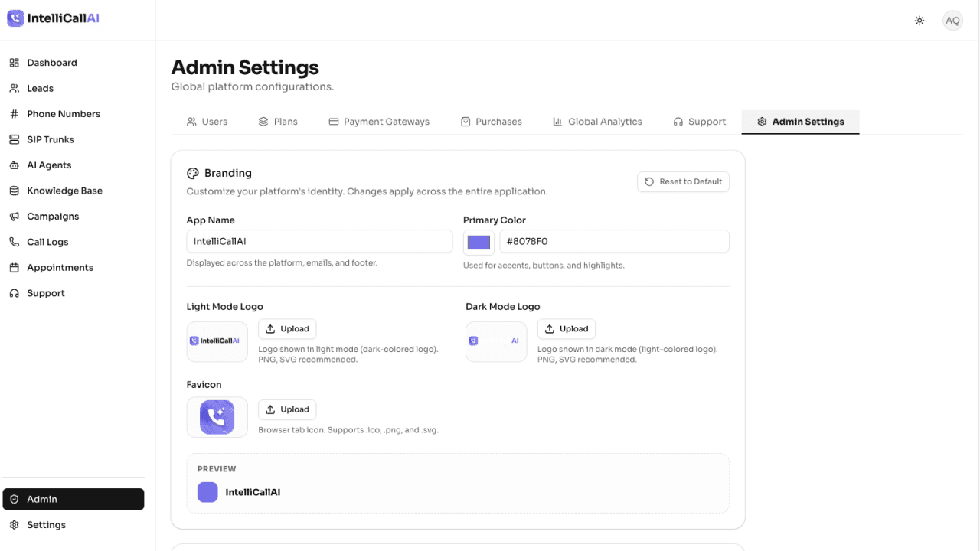
Task: Open AI Agents page
Action: (x=73, y=165)
